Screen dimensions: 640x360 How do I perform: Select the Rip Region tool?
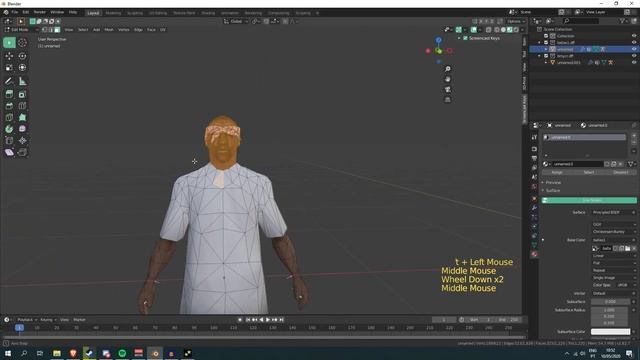click(22, 152)
